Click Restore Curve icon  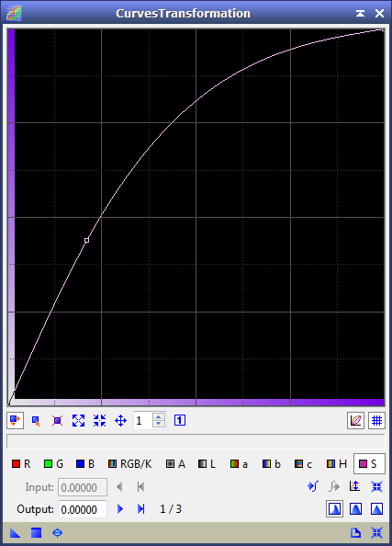[334, 486]
